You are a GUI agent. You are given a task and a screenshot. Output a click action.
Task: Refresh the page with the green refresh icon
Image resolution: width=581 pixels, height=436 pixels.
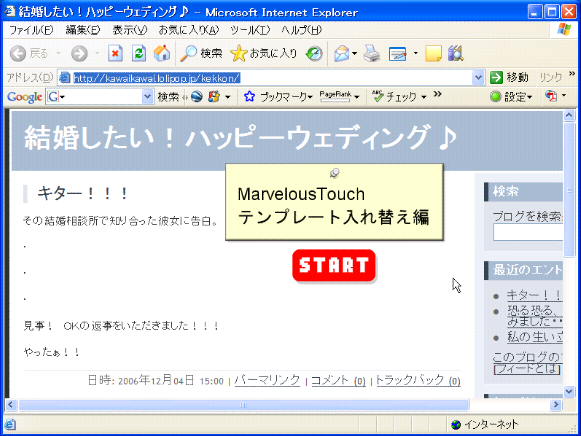click(x=139, y=54)
